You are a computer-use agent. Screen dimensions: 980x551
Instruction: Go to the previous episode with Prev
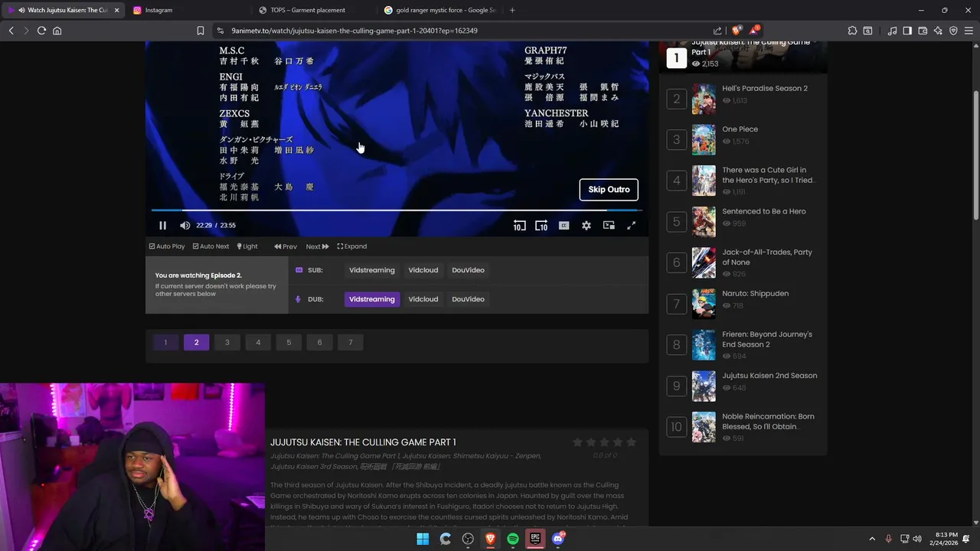(x=286, y=246)
